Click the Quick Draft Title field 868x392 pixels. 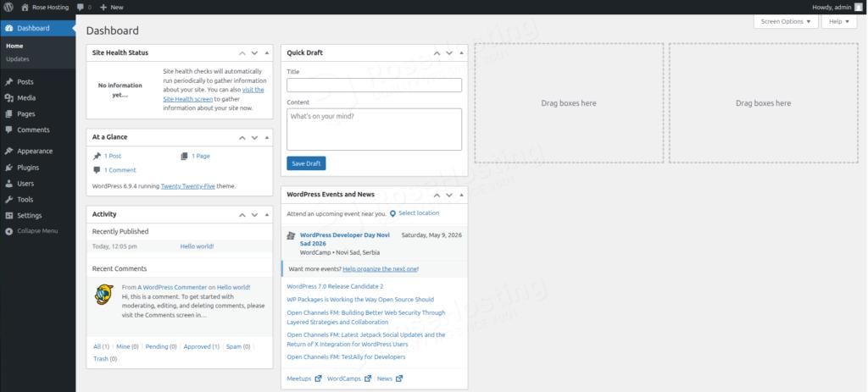click(374, 86)
